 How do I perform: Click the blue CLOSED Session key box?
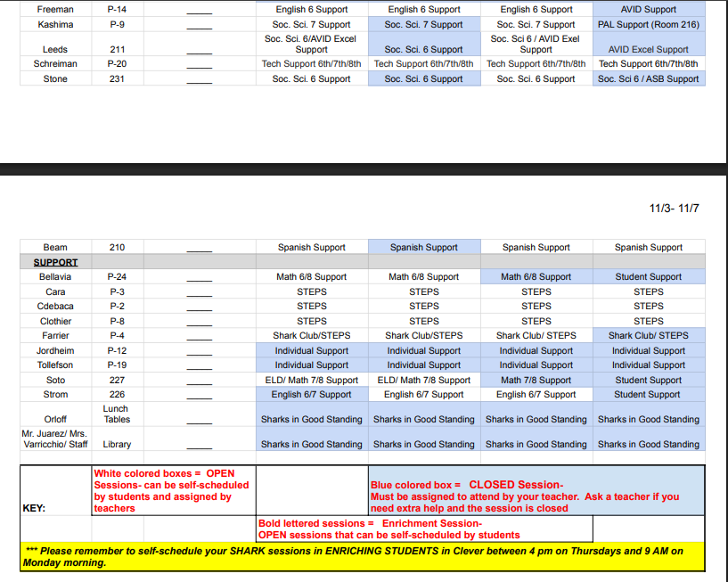click(x=536, y=496)
